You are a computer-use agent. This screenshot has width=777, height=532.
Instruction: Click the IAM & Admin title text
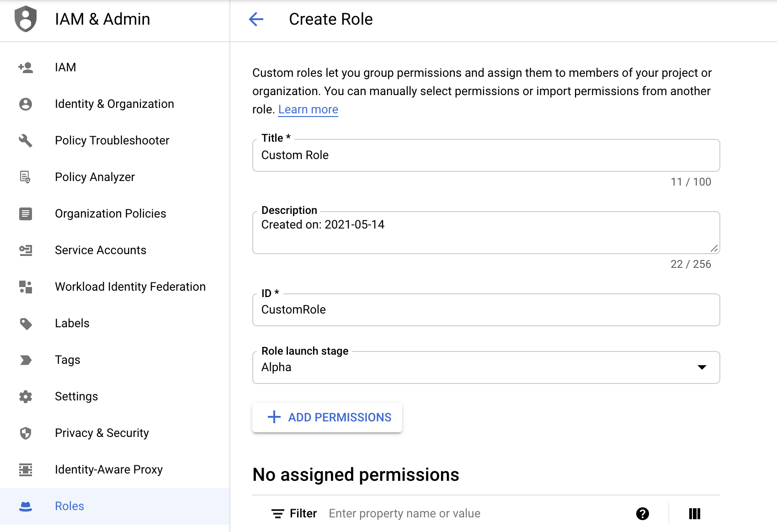102,19
